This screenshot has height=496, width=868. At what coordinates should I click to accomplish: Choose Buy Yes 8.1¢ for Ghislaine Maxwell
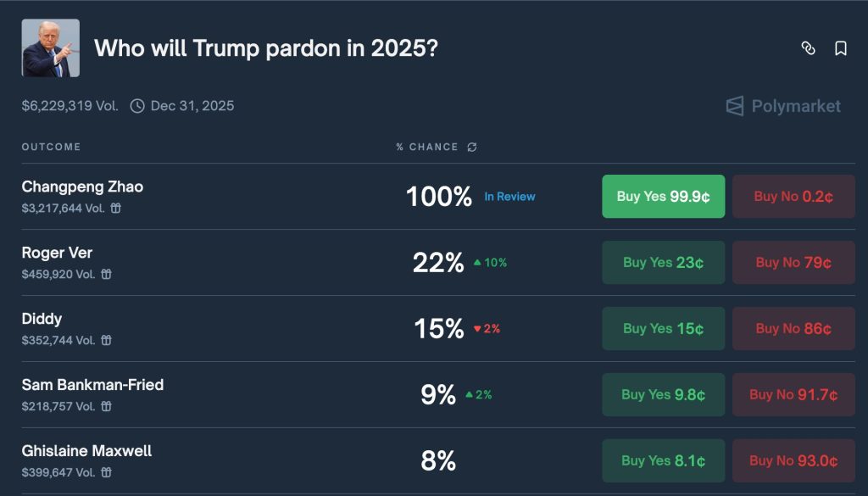pos(663,461)
